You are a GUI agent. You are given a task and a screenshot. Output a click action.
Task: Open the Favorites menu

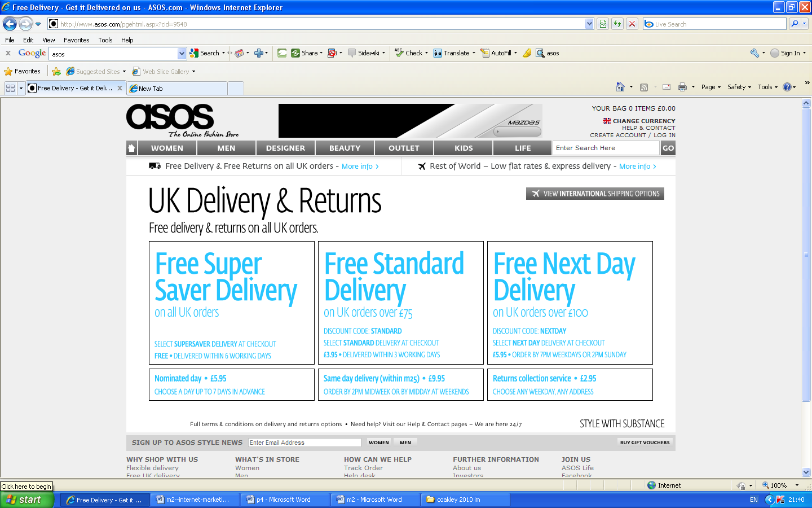pos(76,40)
